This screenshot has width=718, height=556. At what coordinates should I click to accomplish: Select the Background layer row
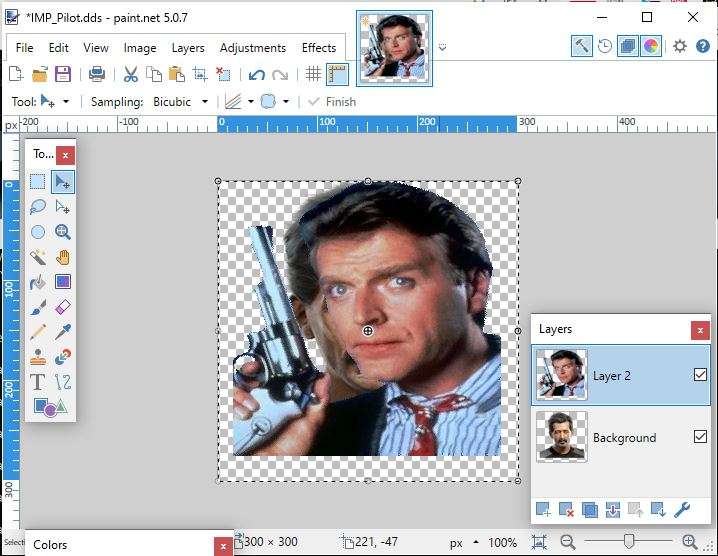[x=620, y=437]
